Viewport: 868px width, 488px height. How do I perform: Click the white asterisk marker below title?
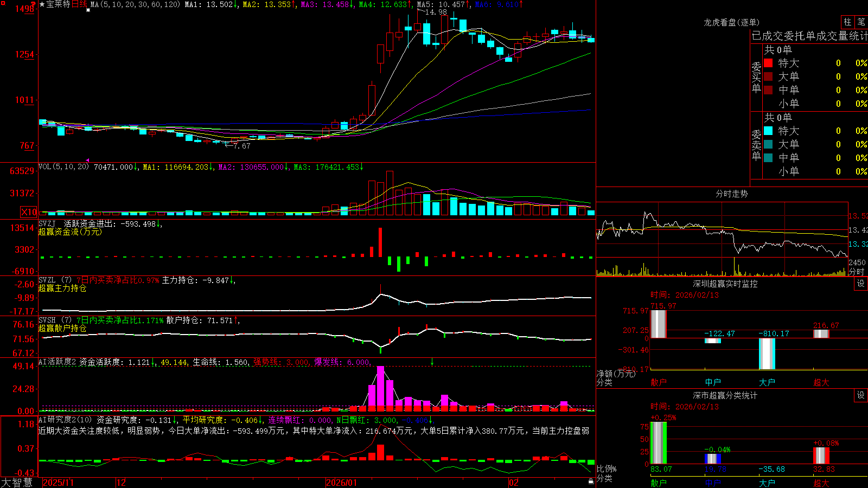point(88,10)
